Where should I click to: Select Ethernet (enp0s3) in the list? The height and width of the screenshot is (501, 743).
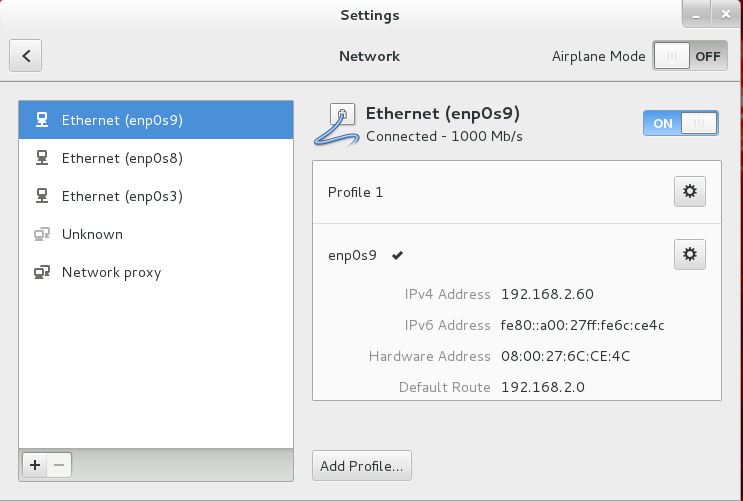tap(156, 196)
